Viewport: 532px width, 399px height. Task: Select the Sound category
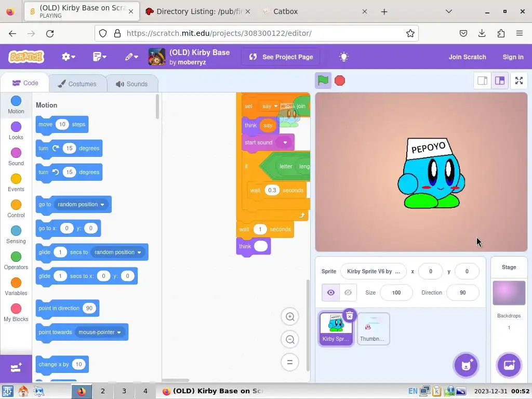coord(16,157)
